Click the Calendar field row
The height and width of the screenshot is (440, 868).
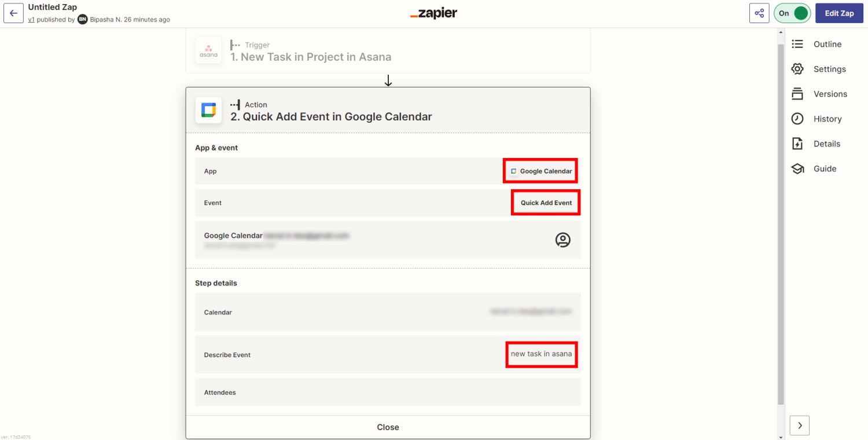pos(388,312)
